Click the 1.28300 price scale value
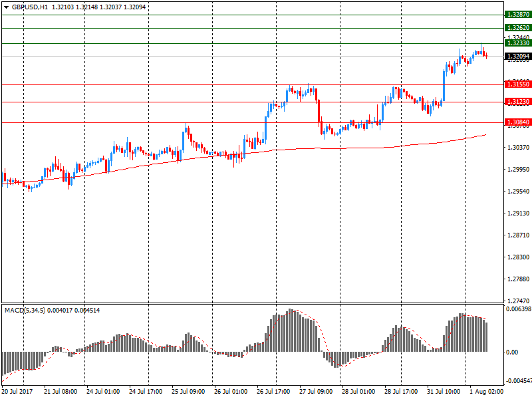This screenshot has width=532, height=399. coord(518,257)
